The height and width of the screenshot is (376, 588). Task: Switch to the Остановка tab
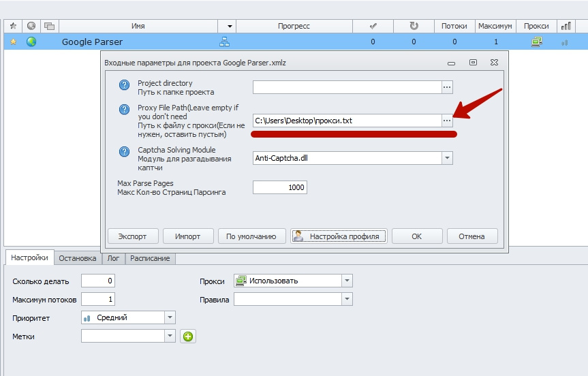coord(78,258)
